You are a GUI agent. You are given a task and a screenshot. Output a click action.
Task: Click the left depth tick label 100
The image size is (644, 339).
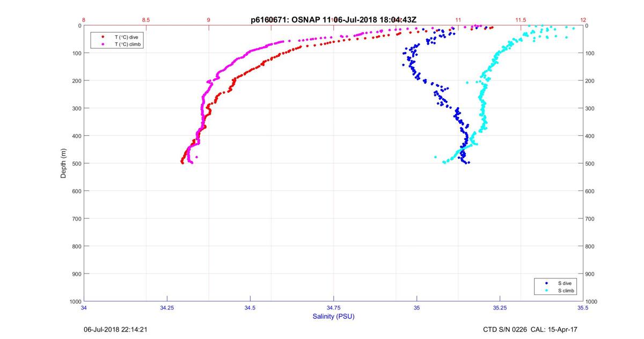(76, 53)
